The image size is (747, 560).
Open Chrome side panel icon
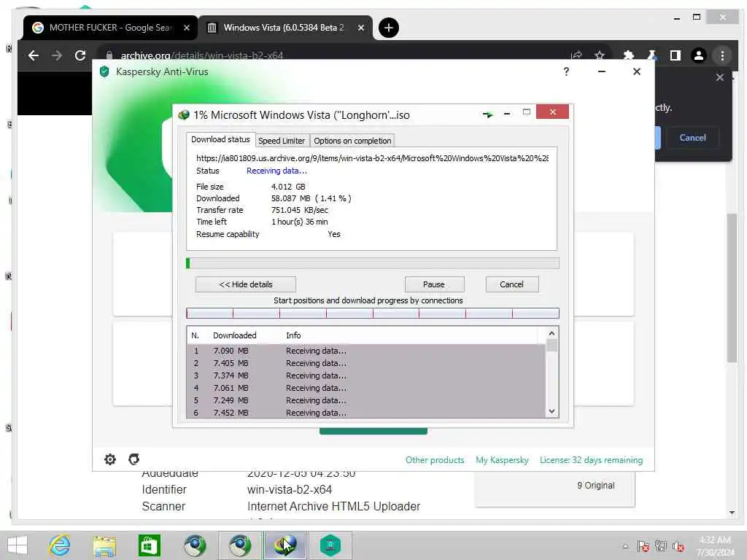click(x=675, y=55)
